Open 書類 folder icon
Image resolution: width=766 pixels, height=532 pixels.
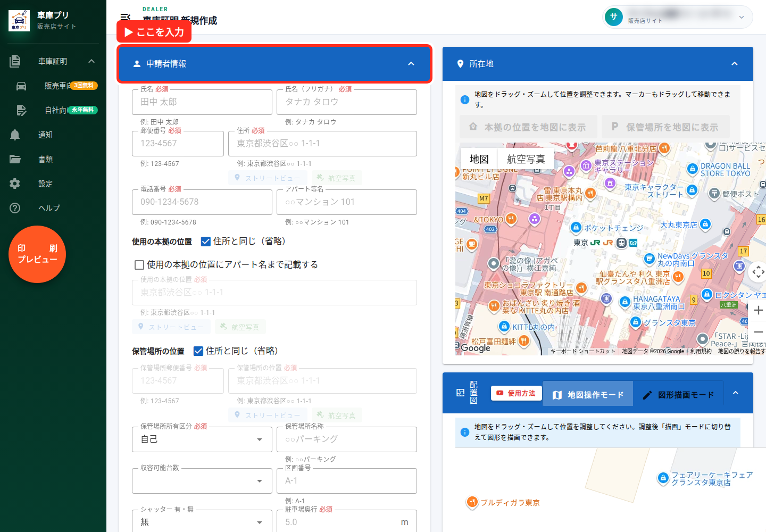[x=15, y=159]
